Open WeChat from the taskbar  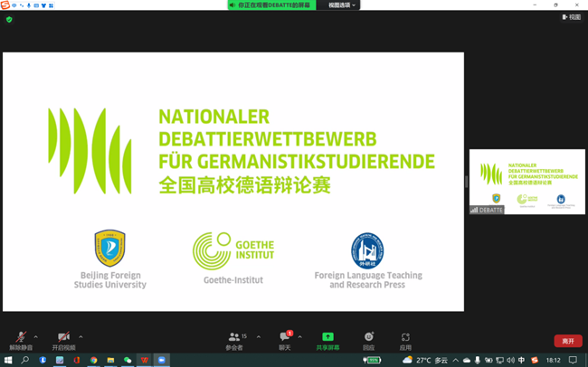click(128, 361)
